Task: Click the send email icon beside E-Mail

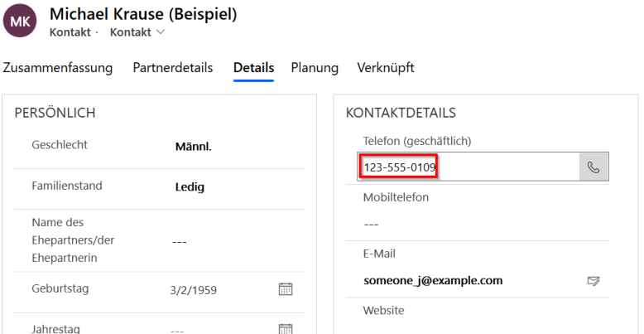Action: click(593, 281)
